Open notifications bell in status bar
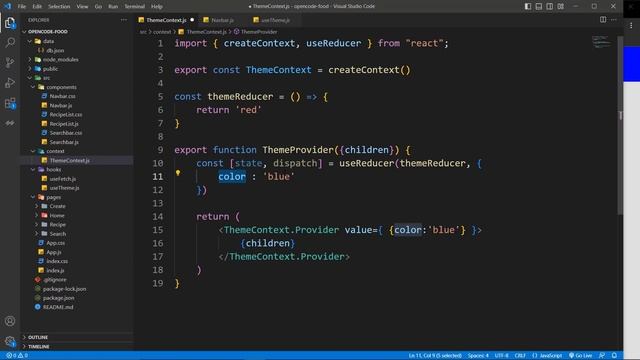Screen dimensions: 640x360 pyautogui.click(x=614, y=356)
